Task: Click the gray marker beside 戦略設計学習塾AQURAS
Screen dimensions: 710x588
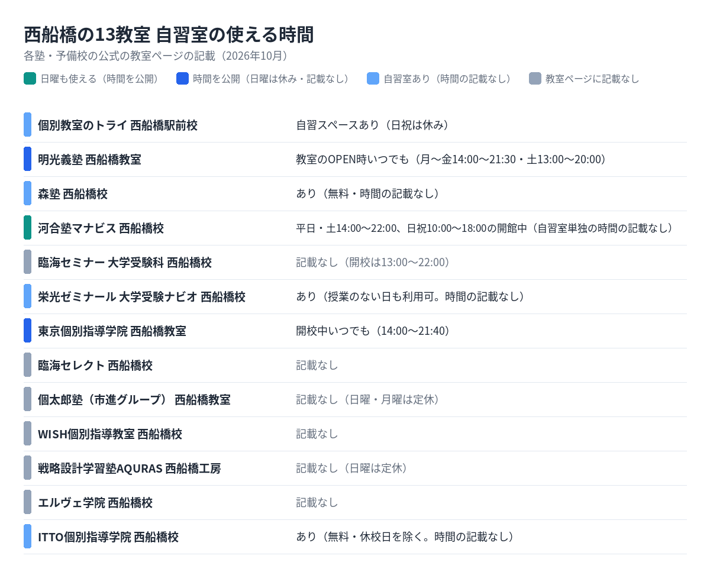Action: [27, 468]
